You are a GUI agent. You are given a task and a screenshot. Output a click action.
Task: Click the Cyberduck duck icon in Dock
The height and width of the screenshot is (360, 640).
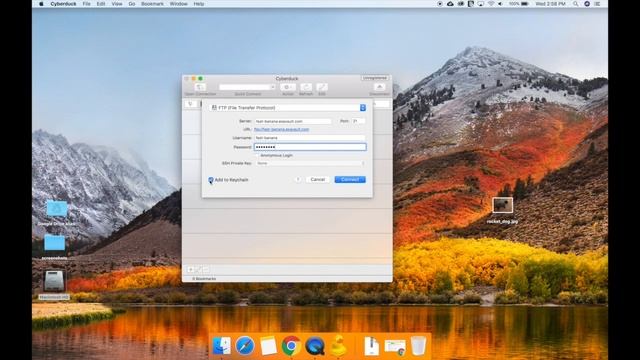[338, 346]
